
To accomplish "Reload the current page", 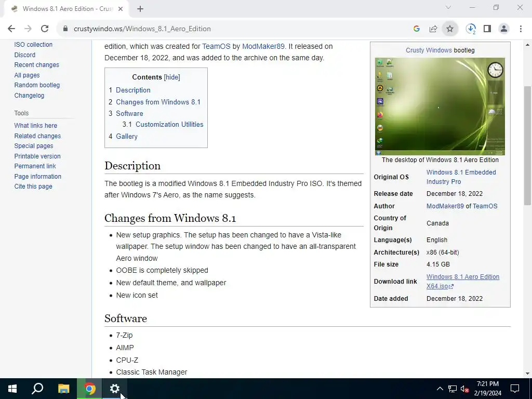I will [45, 29].
